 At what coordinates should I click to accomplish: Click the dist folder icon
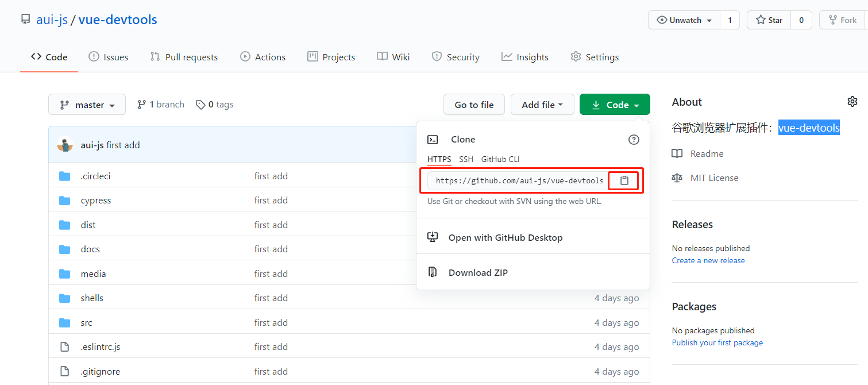pyautogui.click(x=65, y=225)
